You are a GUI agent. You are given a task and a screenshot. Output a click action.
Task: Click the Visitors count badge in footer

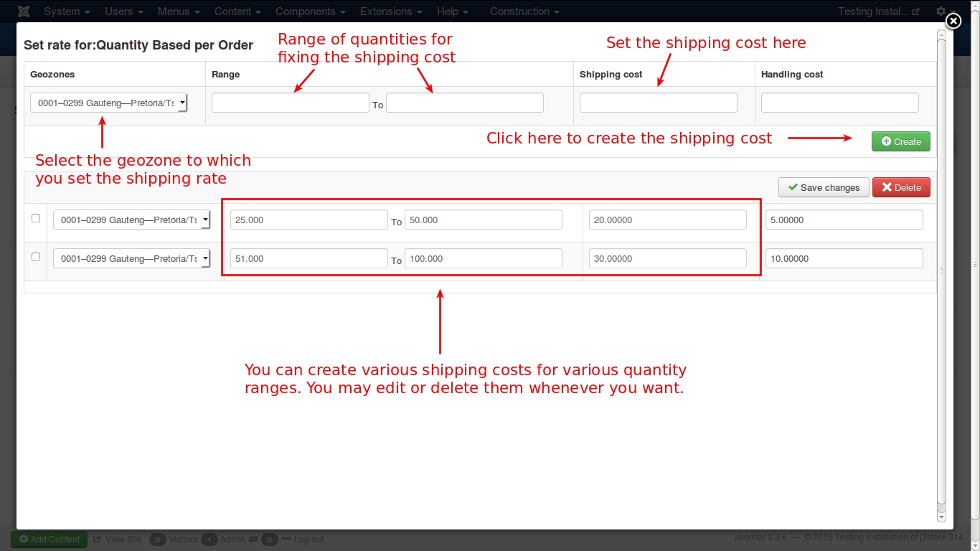click(157, 540)
